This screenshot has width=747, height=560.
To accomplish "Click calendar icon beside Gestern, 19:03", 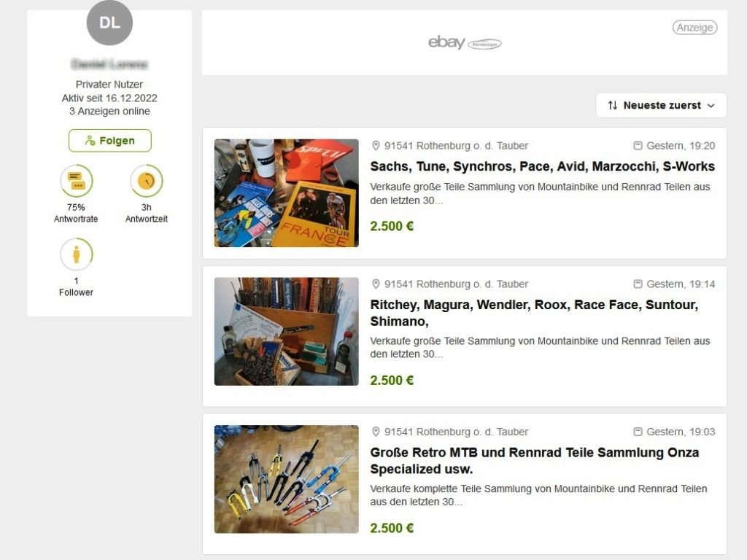I will (x=638, y=432).
